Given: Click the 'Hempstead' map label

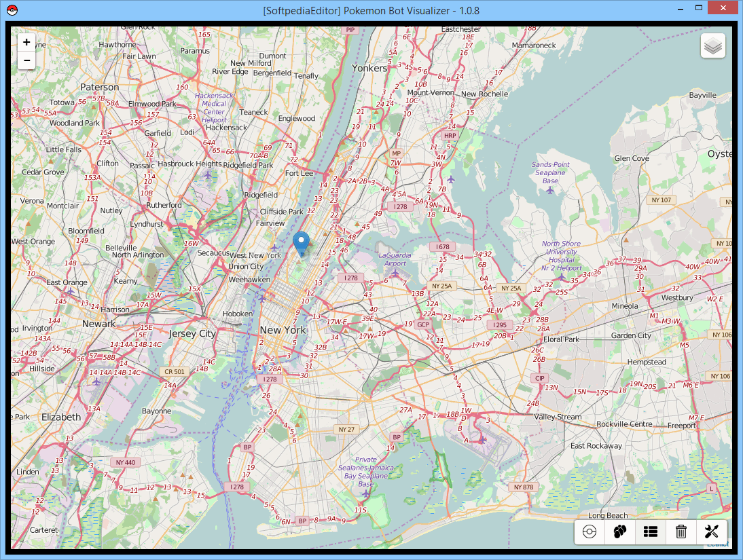Looking at the screenshot, I should 647,362.
